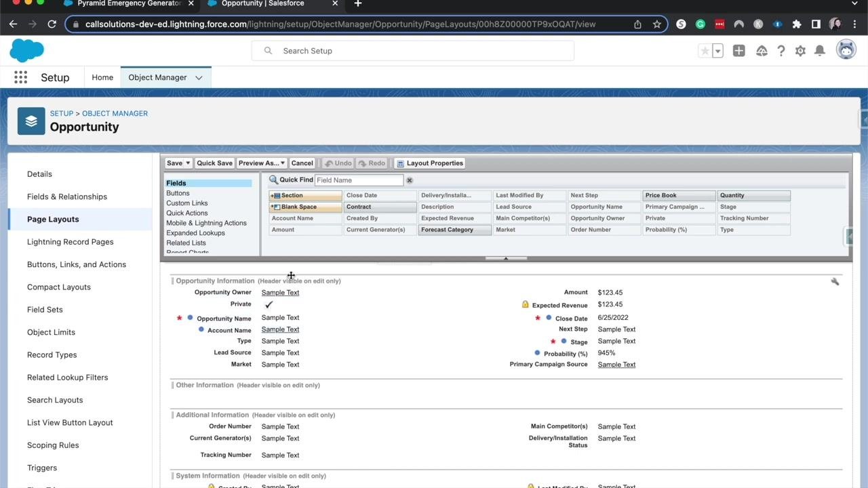868x488 pixels.
Task: Share the page from the address bar
Action: (637, 24)
